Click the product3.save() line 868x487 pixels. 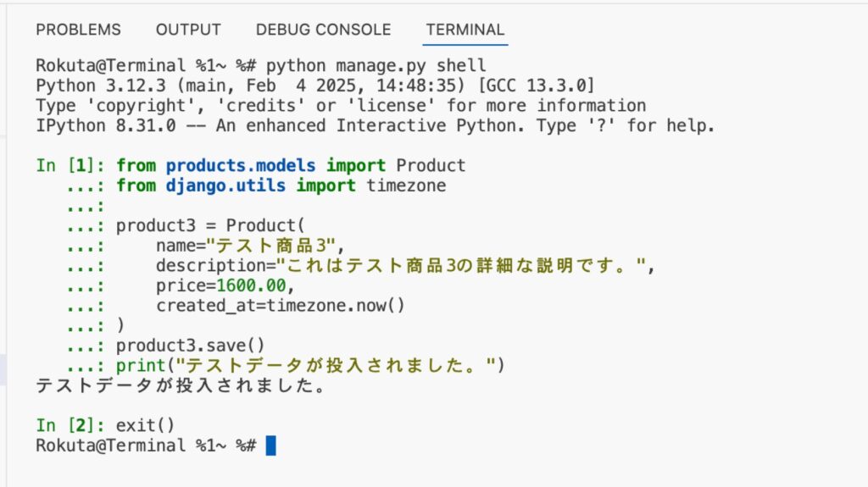pyautogui.click(x=191, y=346)
